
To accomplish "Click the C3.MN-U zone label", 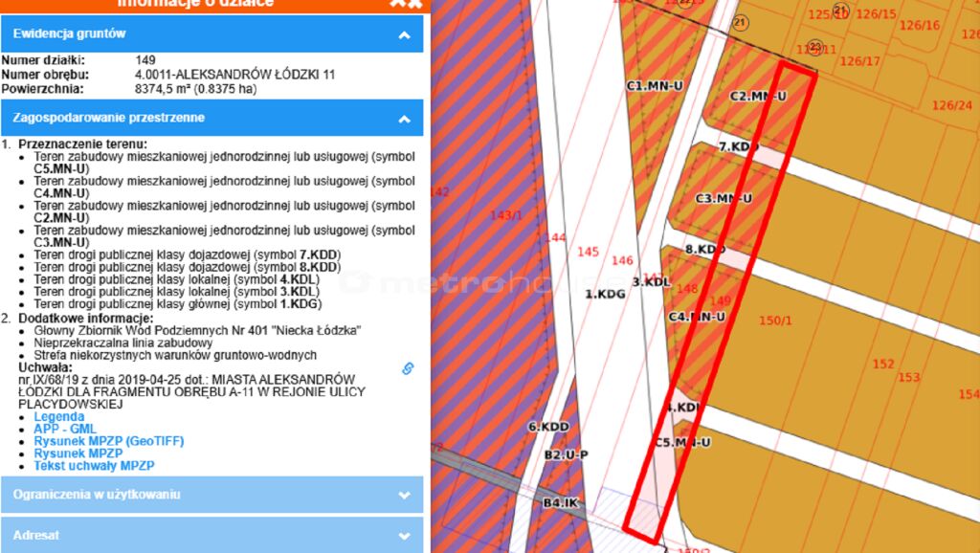I will [723, 199].
